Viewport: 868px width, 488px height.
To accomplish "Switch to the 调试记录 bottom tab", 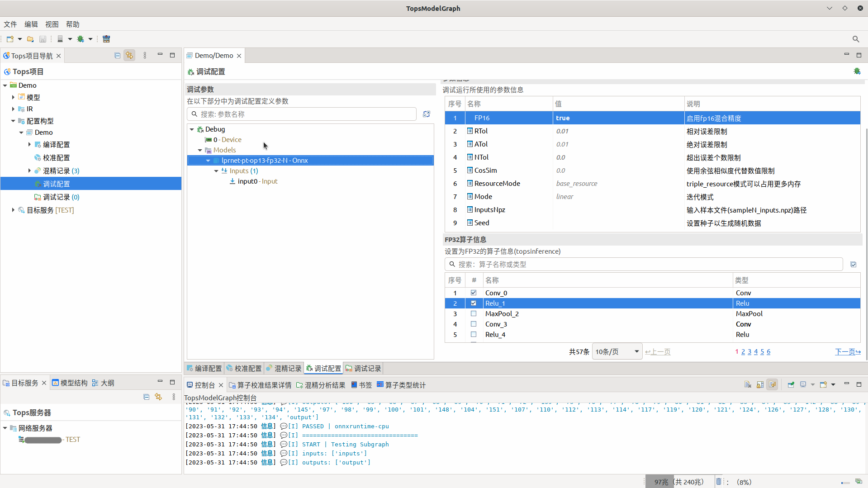I will pyautogui.click(x=363, y=368).
